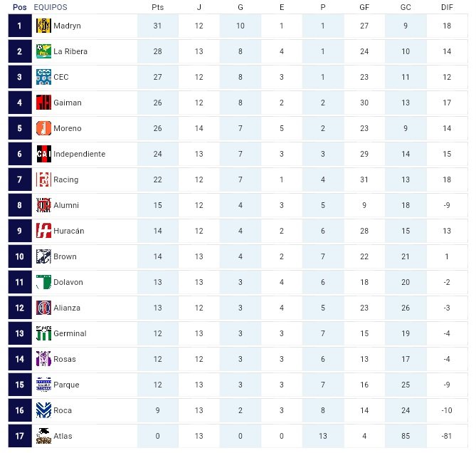476x453 pixels.
Task: Click the GF column header
Action: point(364,7)
